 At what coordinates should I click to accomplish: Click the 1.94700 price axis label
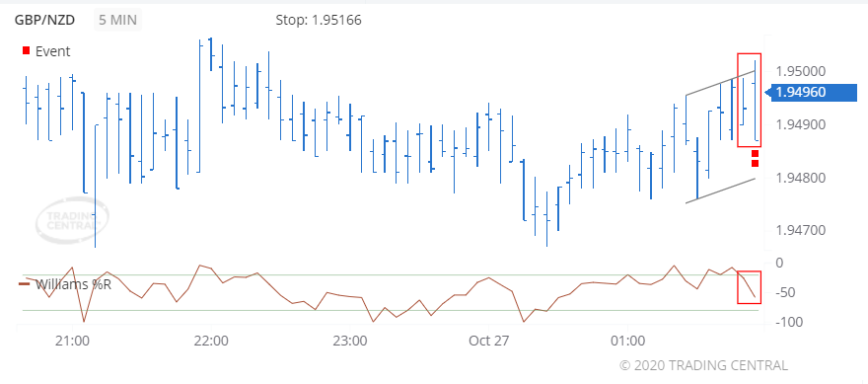(x=800, y=230)
